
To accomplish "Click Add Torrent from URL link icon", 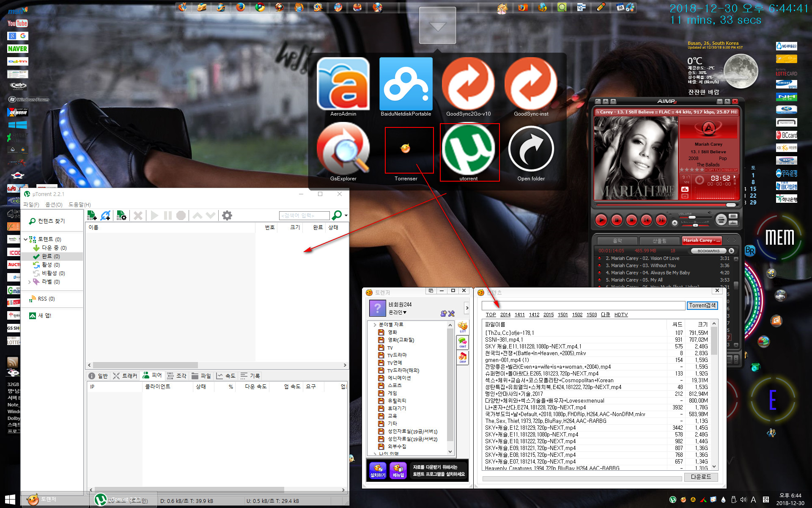I will [105, 215].
